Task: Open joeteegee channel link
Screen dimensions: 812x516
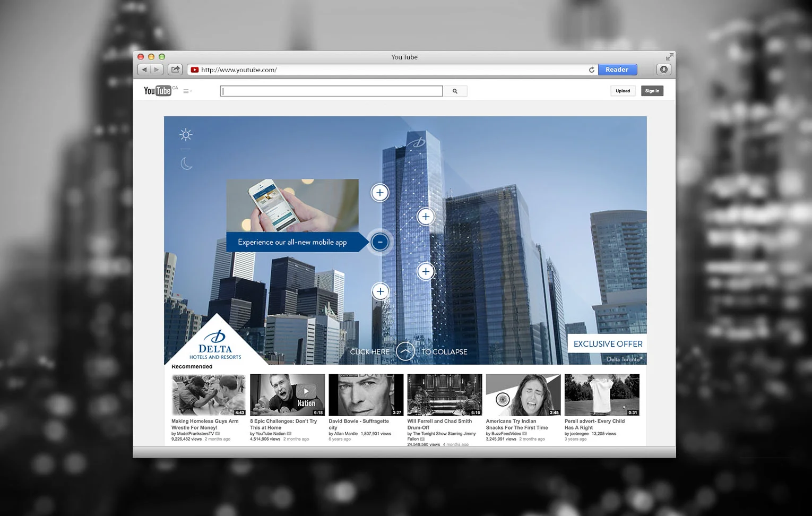Action: 579,434
